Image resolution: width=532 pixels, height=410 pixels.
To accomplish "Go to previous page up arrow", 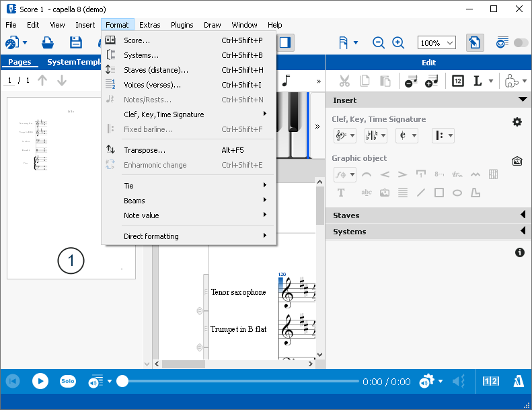I will [42, 81].
